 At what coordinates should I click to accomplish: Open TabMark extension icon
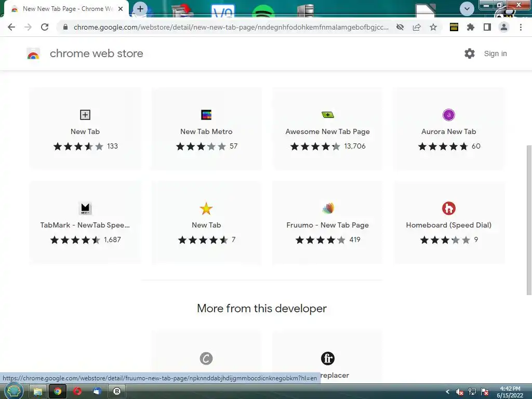[x=85, y=208]
